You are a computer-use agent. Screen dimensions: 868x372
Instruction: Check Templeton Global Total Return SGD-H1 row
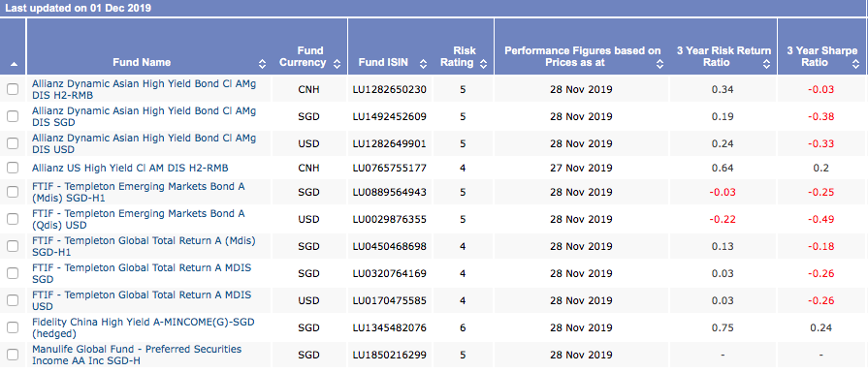point(13,246)
